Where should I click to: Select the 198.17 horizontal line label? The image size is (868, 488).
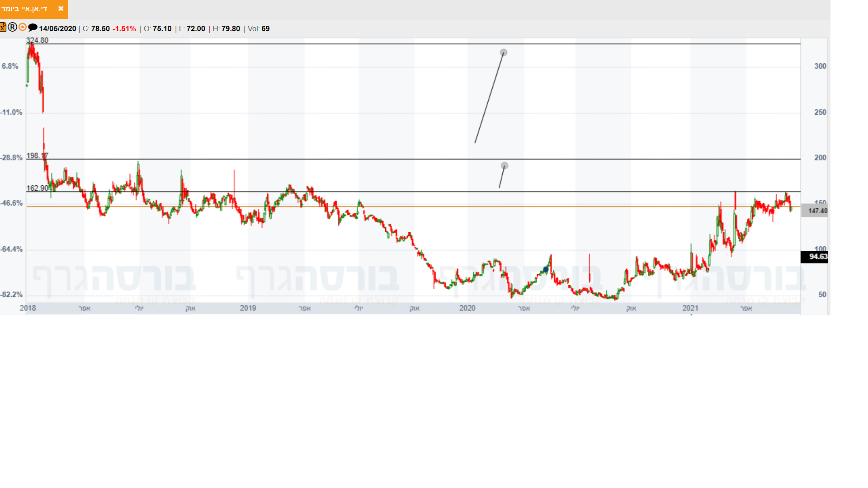pos(36,156)
